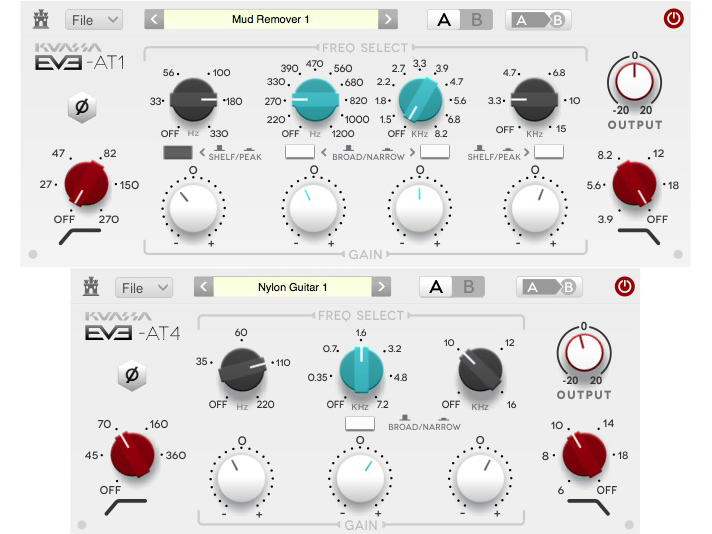This screenshot has height=534, width=712.
Task: Click the AT1 teal low-mid Hz frequency knob
Action: coord(315,100)
